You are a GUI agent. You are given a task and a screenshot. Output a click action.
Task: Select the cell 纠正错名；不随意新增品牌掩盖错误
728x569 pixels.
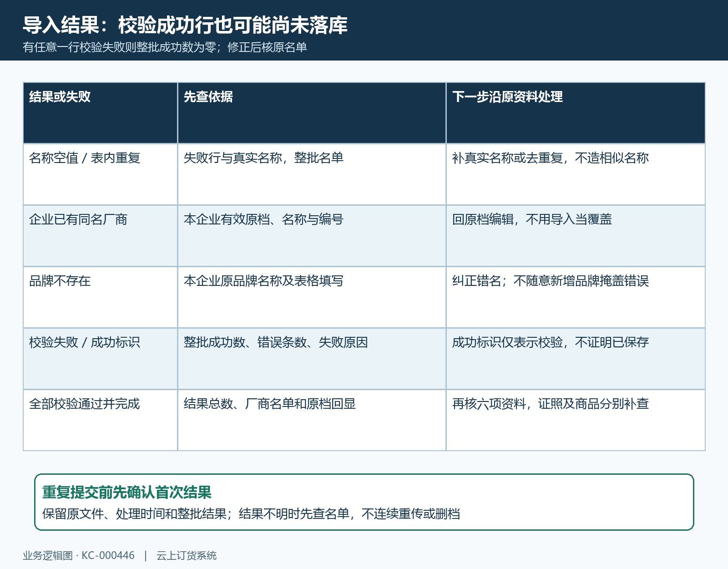[x=576, y=297]
